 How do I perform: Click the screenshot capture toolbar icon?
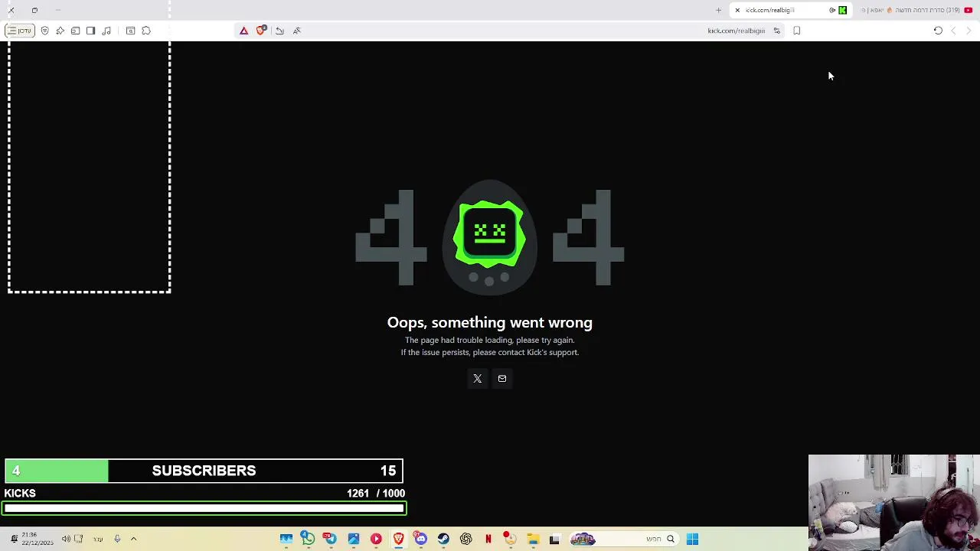point(131,31)
